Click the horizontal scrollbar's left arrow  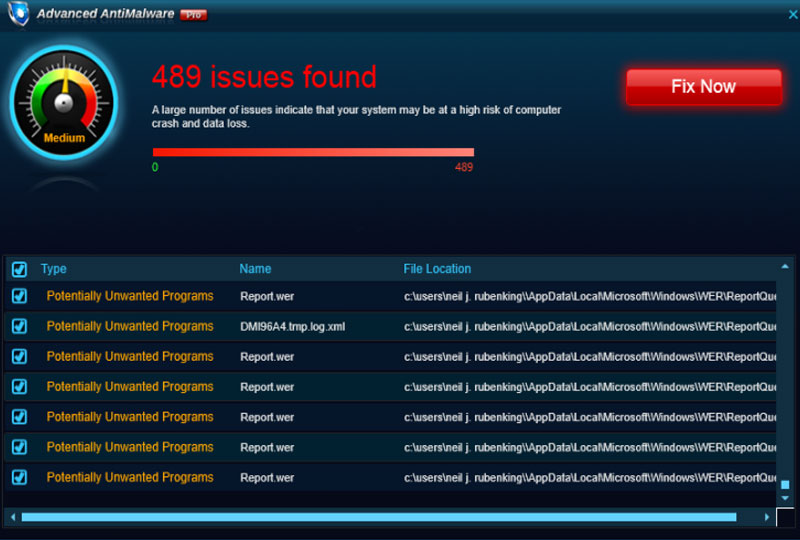[13, 517]
